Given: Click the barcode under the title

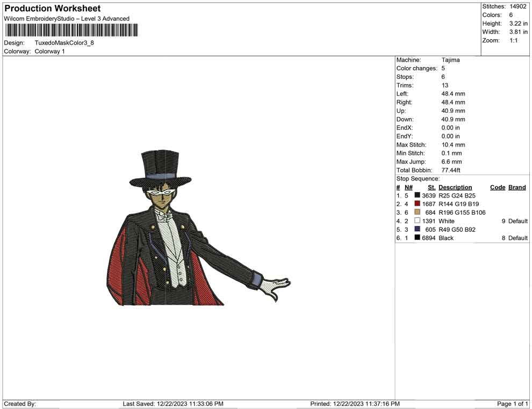Looking at the screenshot, I should pyautogui.click(x=71, y=30).
